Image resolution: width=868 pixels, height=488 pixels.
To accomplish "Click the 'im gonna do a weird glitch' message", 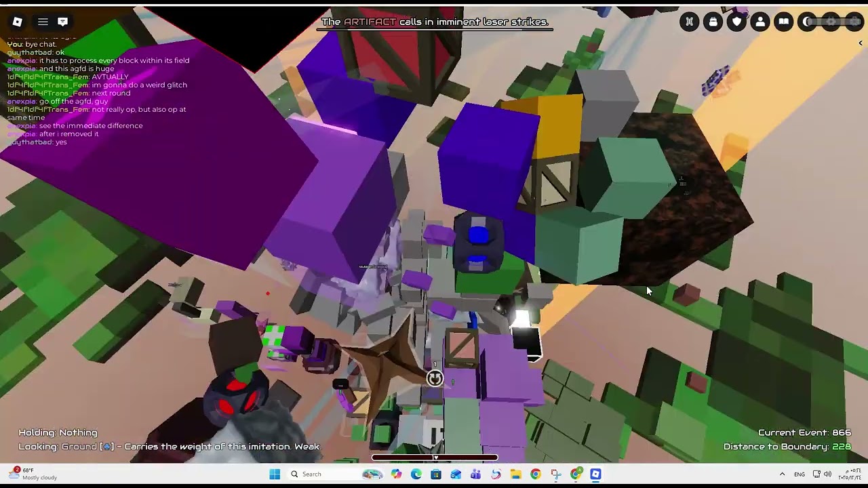I will (x=97, y=85).
